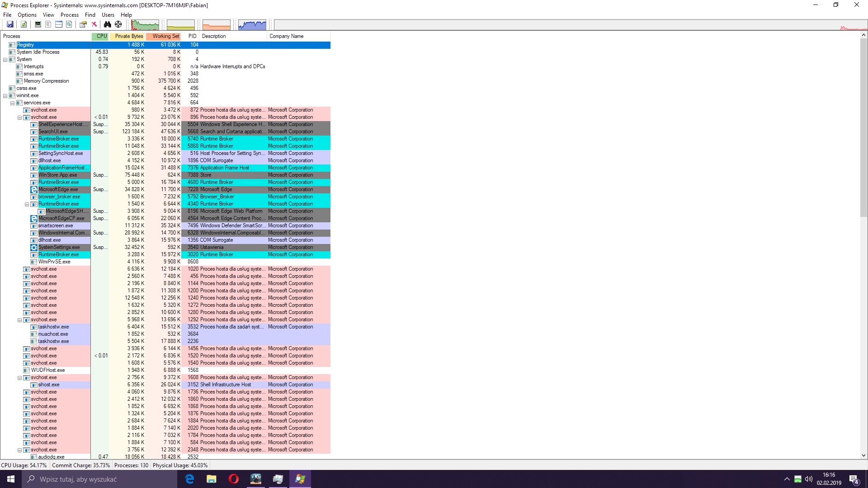Select the muachost.exe process row
This screenshot has height=488, width=868.
pyautogui.click(x=165, y=334)
